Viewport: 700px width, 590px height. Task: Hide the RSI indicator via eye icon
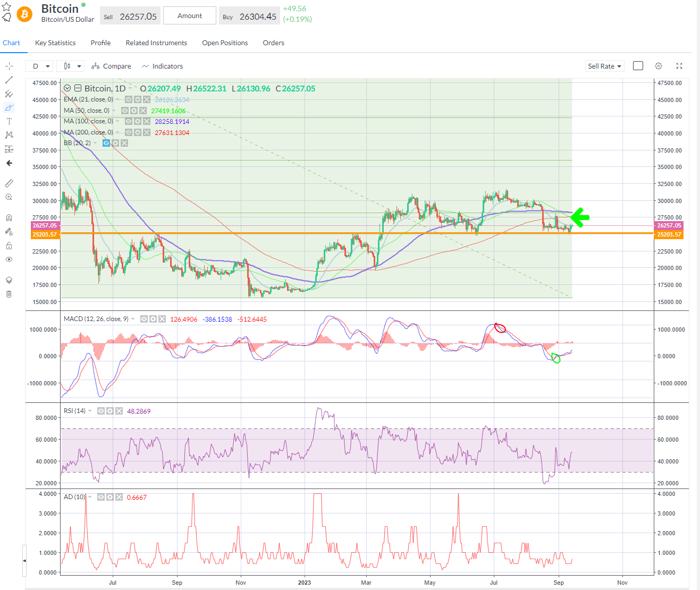tap(101, 411)
